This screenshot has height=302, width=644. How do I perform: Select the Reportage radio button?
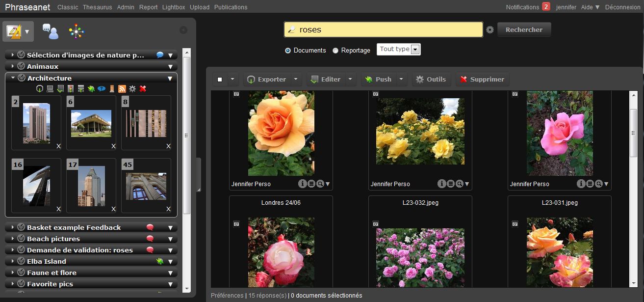point(336,50)
